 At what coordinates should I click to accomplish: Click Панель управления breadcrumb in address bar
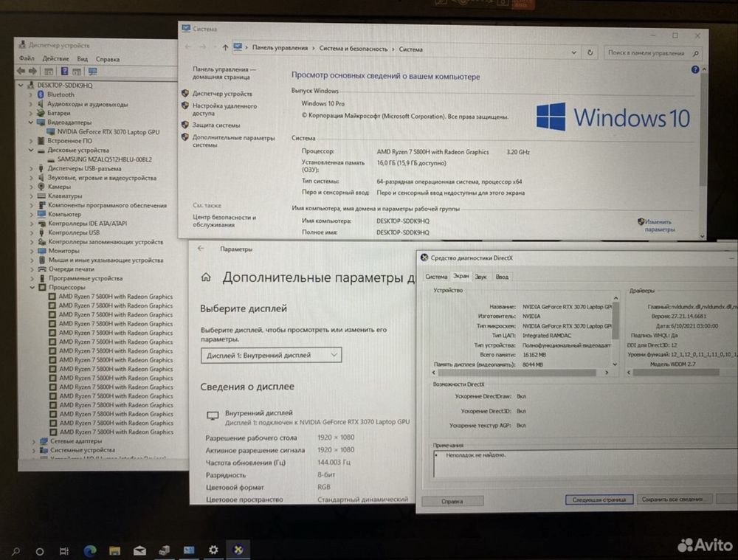(280, 47)
